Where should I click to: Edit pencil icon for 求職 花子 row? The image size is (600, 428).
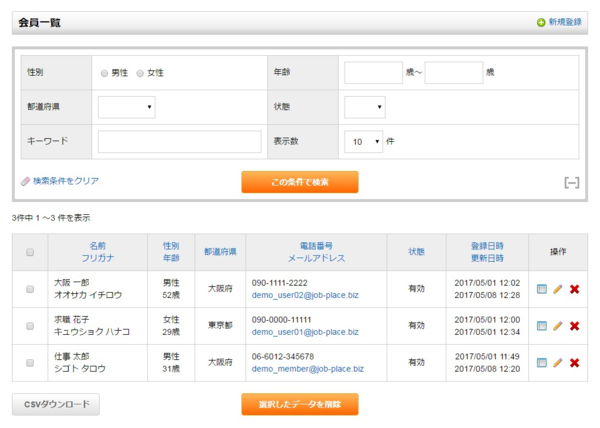coord(558,326)
